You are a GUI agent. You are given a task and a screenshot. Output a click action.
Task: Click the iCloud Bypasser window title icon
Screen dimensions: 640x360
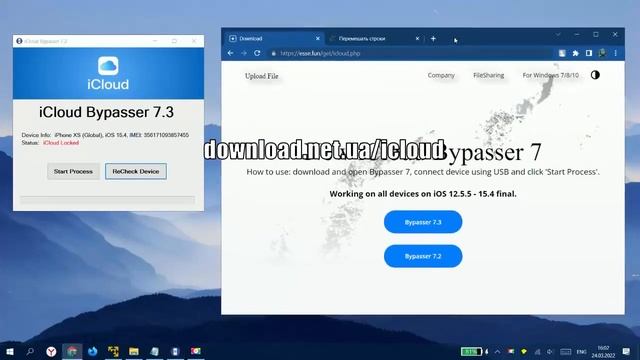[x=19, y=41]
